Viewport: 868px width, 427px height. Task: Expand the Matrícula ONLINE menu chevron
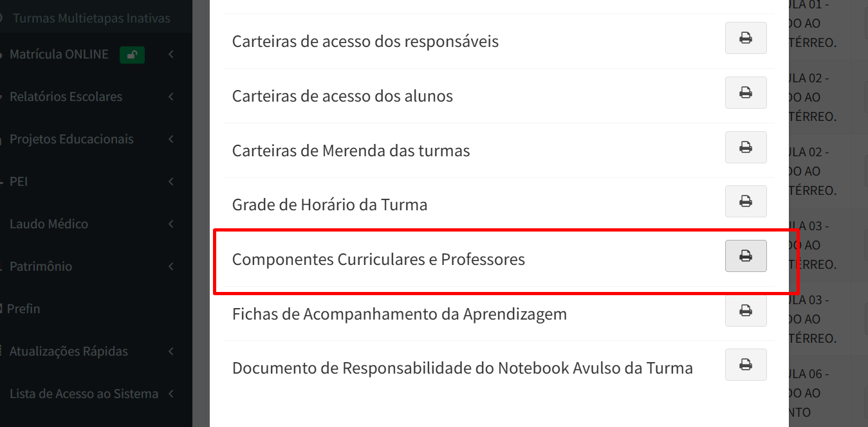tap(171, 55)
